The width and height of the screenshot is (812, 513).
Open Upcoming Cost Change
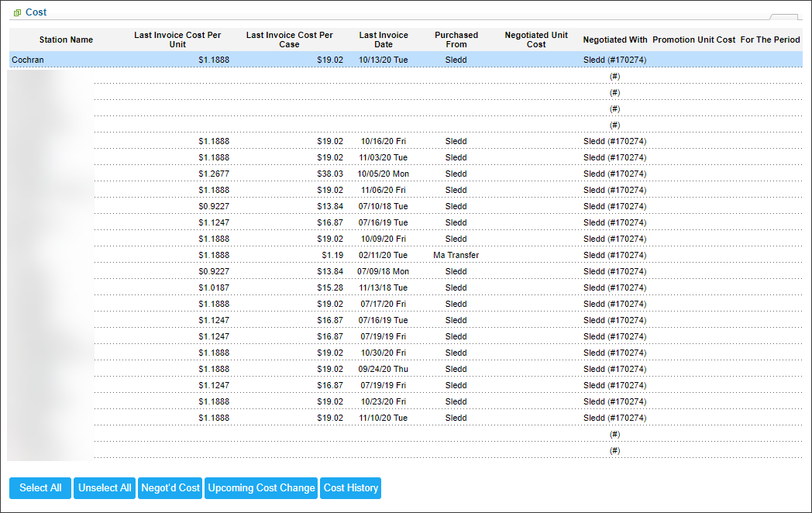coord(262,488)
